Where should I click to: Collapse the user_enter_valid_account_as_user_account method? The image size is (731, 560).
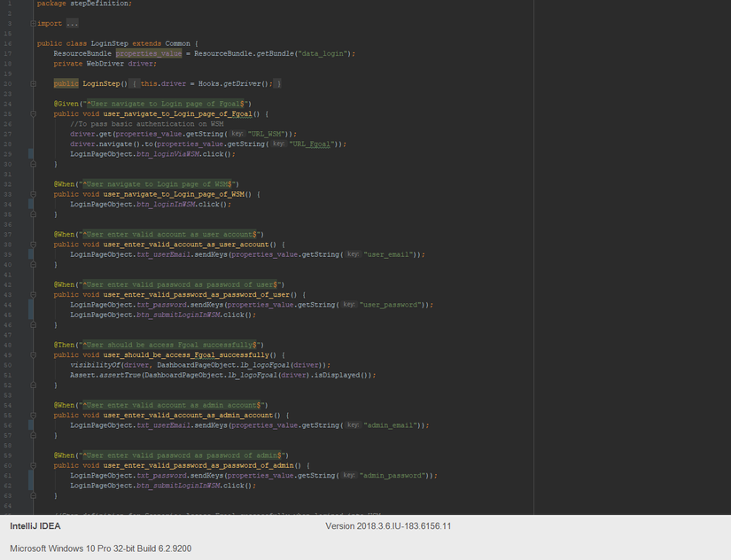click(x=33, y=245)
